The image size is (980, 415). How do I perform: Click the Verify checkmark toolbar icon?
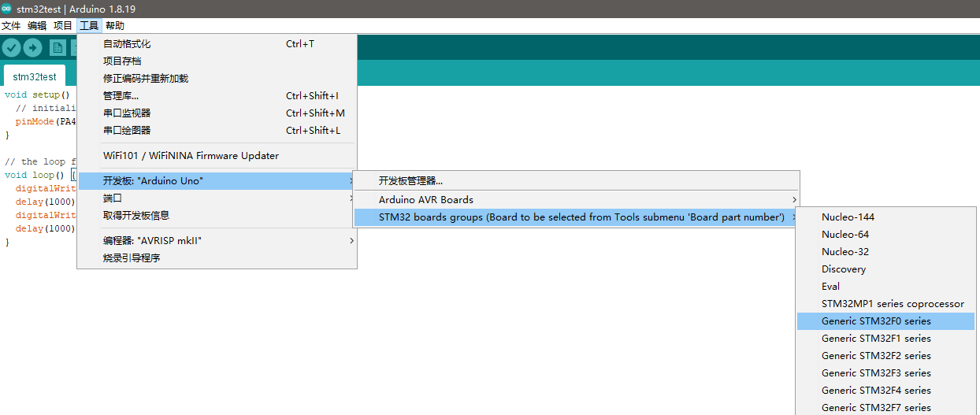pyautogui.click(x=11, y=48)
